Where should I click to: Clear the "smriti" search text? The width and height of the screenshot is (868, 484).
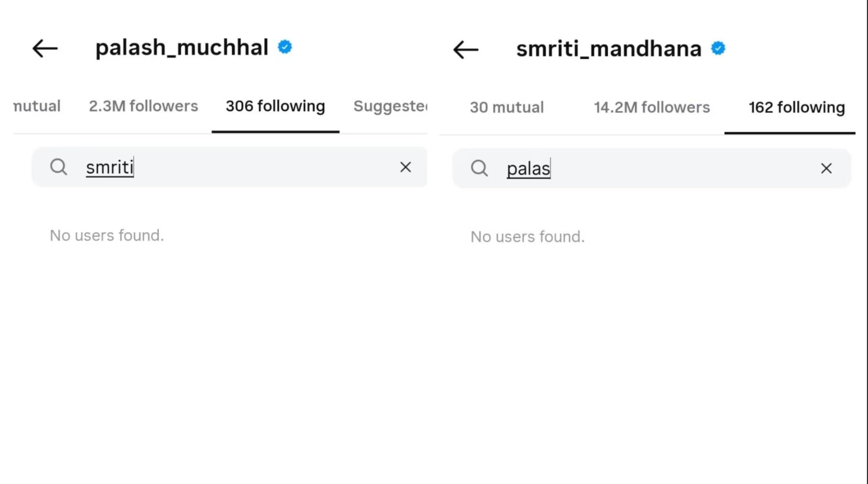point(406,167)
